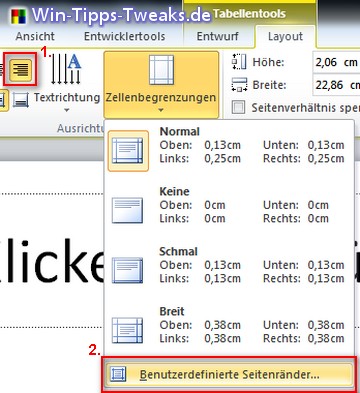This screenshot has width=360, height=393.
Task: Click the Benutzerdefinierte Seitenränder icon
Action: 118,374
